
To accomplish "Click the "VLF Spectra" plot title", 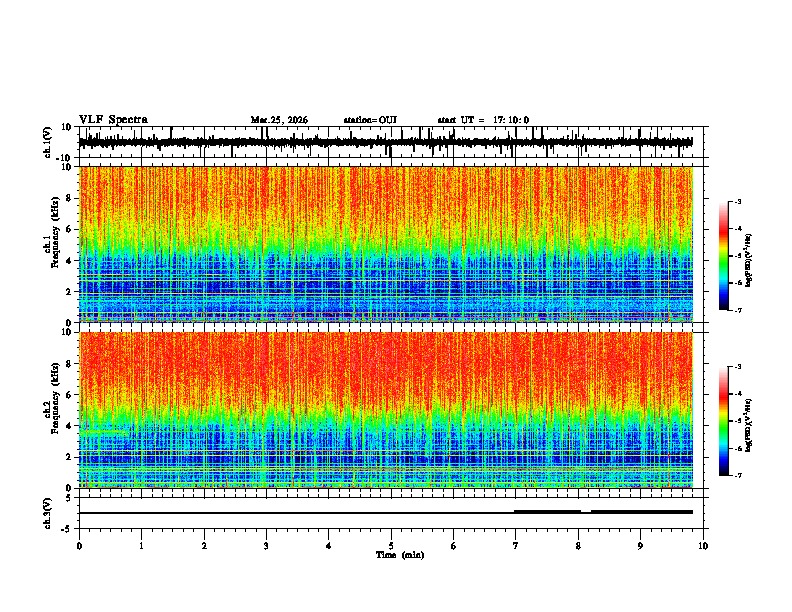I will (113, 120).
